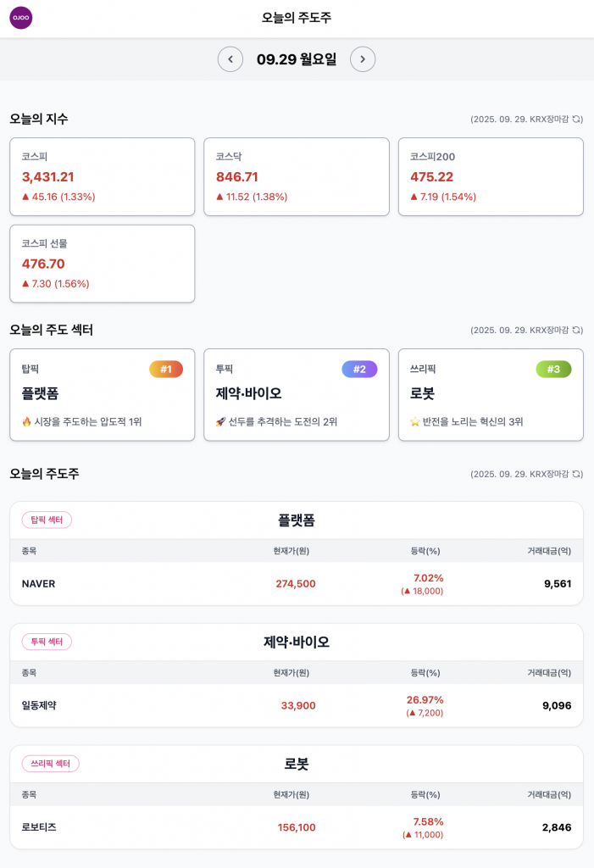Open the 일동제약 stock row
This screenshot has height=868, width=594.
[x=297, y=705]
